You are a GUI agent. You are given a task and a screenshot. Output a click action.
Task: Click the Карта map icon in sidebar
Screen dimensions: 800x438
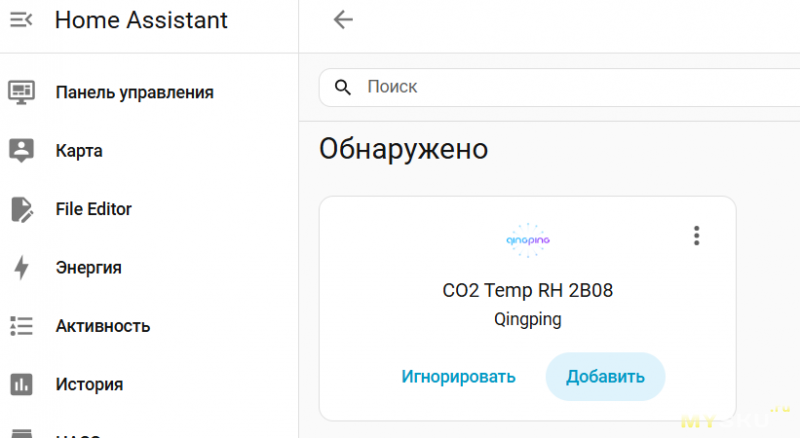click(21, 151)
